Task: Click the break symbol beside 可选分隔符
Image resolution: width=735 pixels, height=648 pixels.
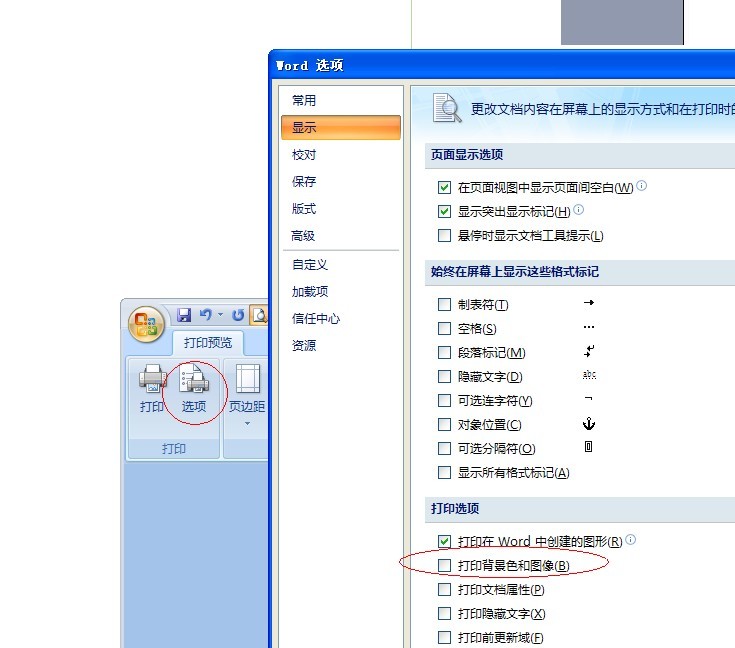Action: coord(589,447)
